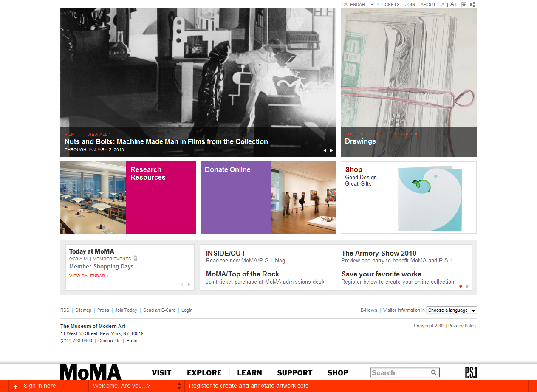The height and width of the screenshot is (392, 537).
Task: Click the Member Shopping Days event
Action: click(102, 267)
